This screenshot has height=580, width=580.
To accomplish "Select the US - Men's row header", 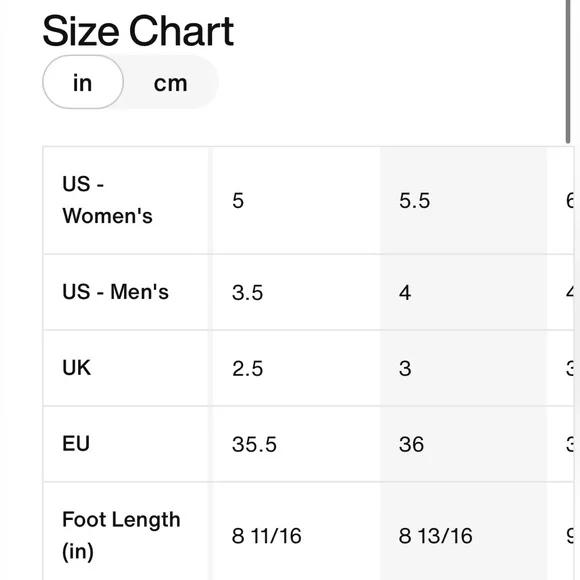I will (x=126, y=292).
